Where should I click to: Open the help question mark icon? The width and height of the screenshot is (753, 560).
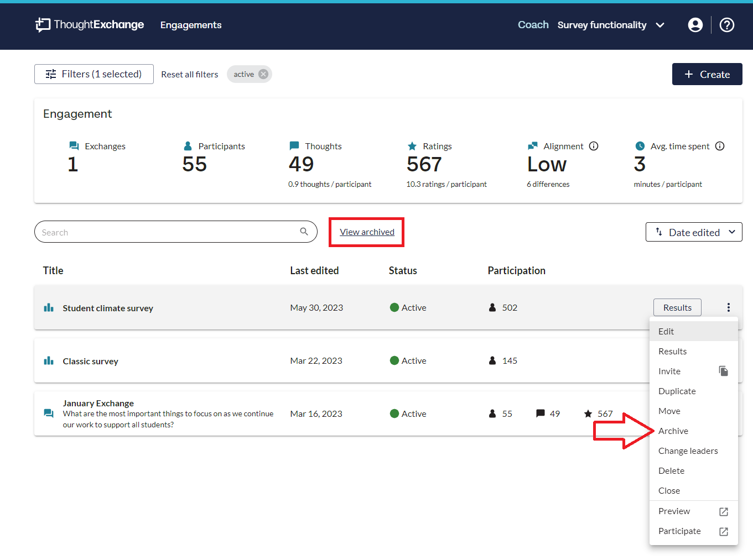tap(727, 25)
